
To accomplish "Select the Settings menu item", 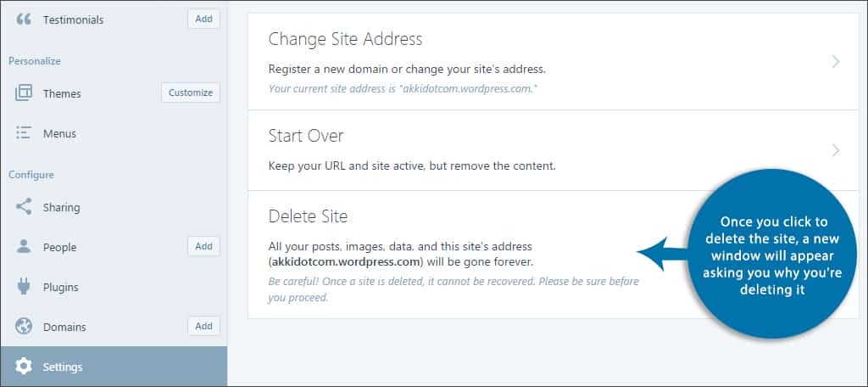I will (114, 367).
